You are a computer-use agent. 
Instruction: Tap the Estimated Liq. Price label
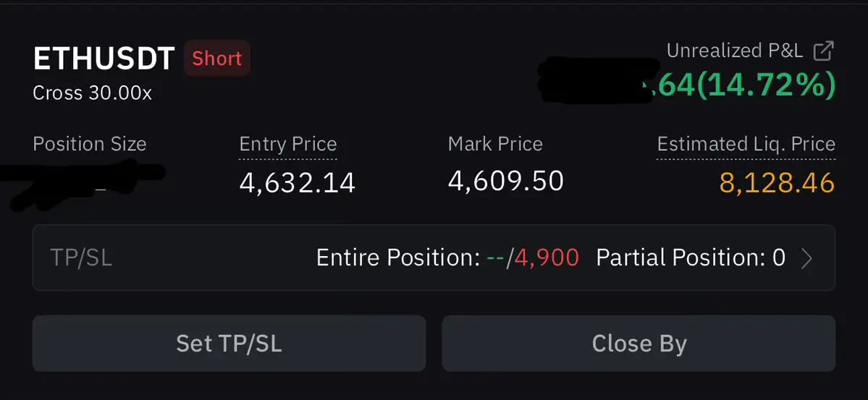(746, 145)
